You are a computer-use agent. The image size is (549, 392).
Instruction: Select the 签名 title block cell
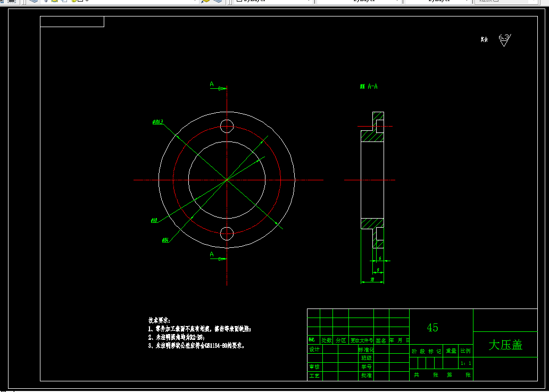coord(381,340)
